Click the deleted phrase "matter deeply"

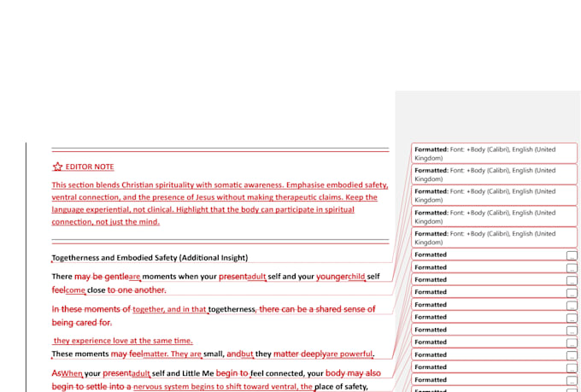[299, 354]
